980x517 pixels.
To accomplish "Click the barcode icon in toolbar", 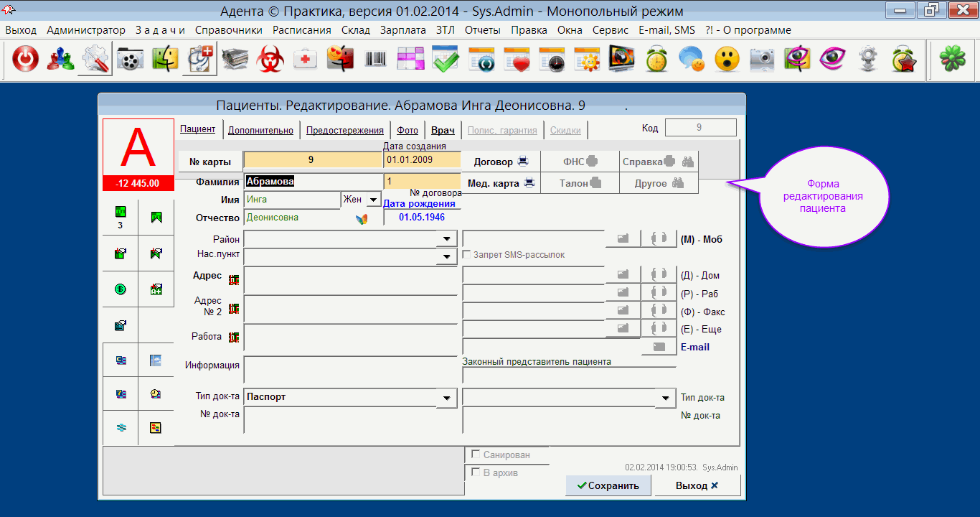I will coord(375,60).
